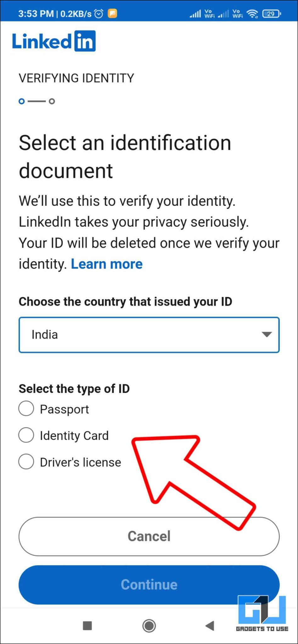Select the Identity Card radio option
Image resolution: width=298 pixels, height=644 pixels.
(26, 435)
